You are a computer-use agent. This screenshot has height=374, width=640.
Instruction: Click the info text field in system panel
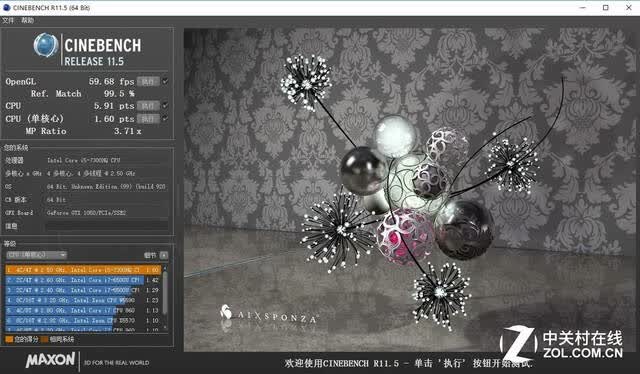107,226
